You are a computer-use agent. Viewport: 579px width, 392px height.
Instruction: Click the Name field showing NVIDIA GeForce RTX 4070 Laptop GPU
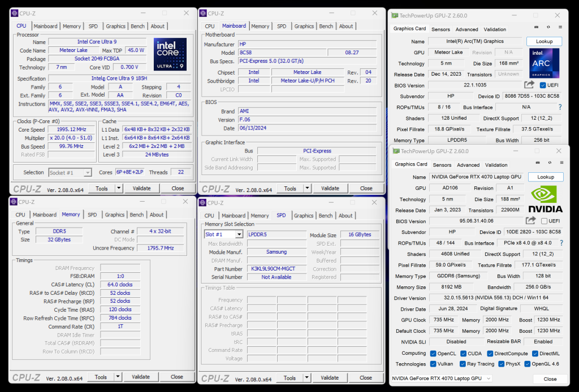coord(476,177)
